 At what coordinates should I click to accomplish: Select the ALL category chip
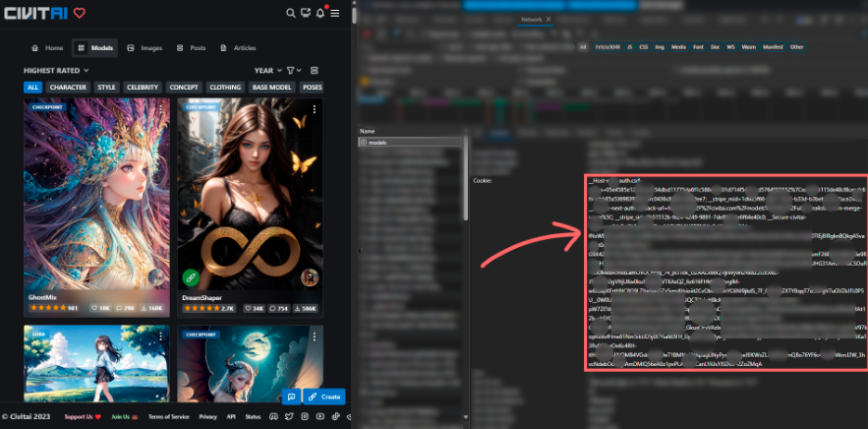pos(33,87)
